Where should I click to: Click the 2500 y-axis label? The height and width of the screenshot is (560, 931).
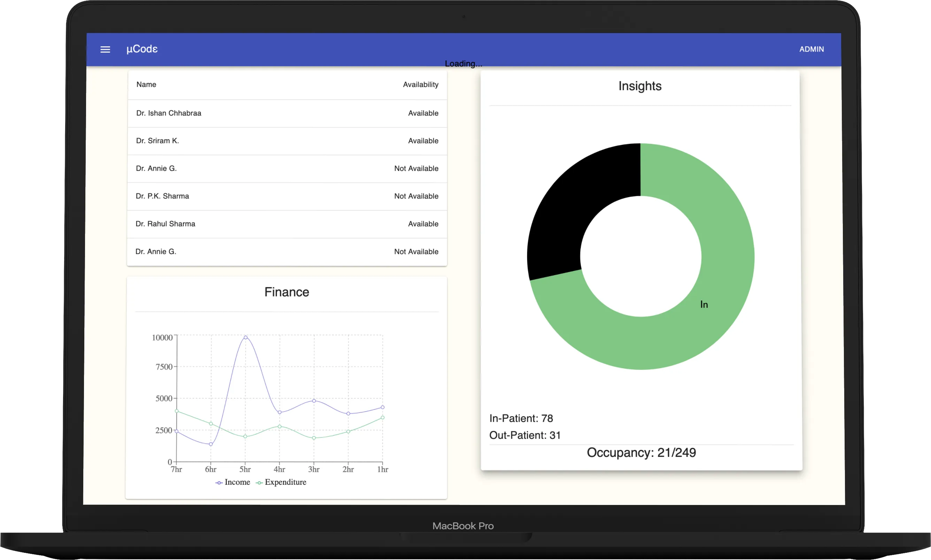[164, 430]
